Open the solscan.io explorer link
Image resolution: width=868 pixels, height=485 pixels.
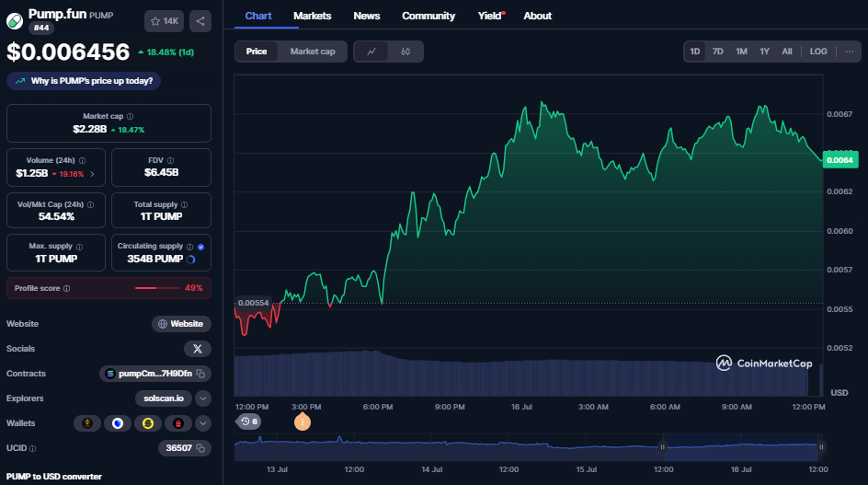tap(164, 398)
